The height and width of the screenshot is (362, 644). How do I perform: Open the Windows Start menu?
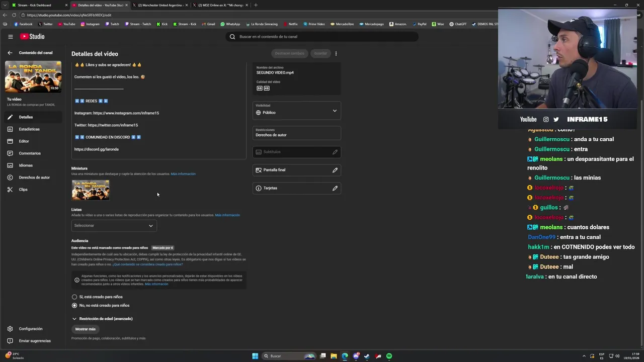click(255, 356)
